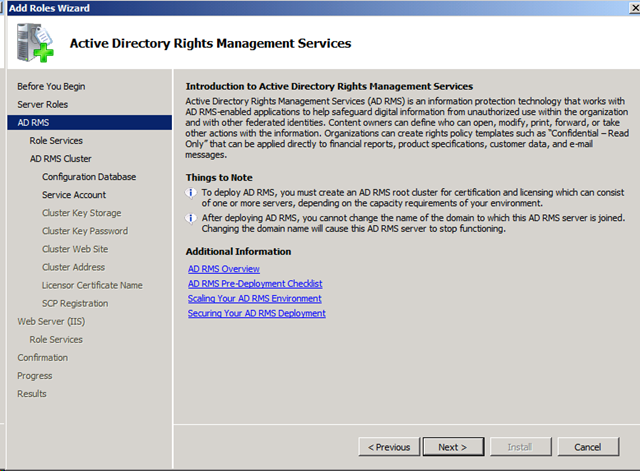Click the Previous button
This screenshot has height=471, width=640.
pos(389,447)
